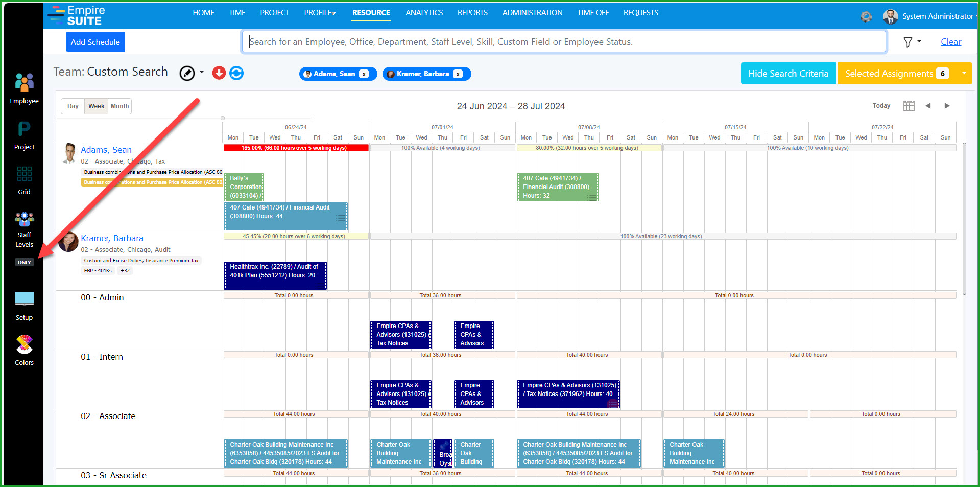Click the edit team pencil icon

(x=187, y=74)
